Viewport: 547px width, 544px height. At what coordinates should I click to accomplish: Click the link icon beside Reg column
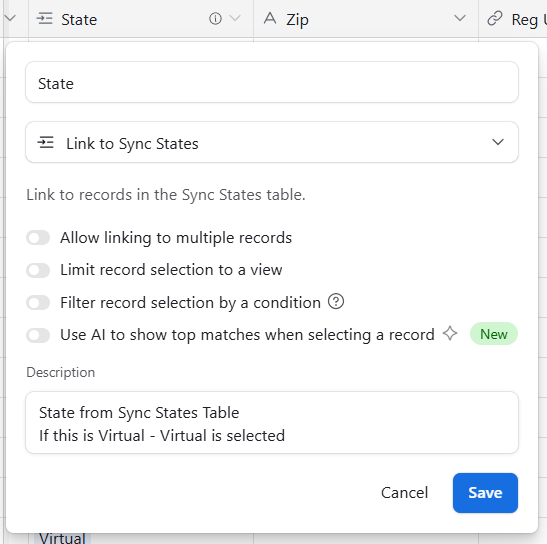pyautogui.click(x=495, y=18)
